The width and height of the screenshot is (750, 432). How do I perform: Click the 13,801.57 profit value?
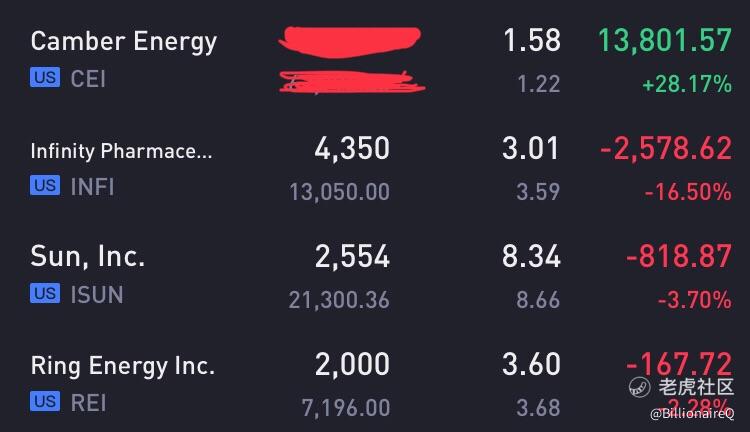click(x=665, y=40)
